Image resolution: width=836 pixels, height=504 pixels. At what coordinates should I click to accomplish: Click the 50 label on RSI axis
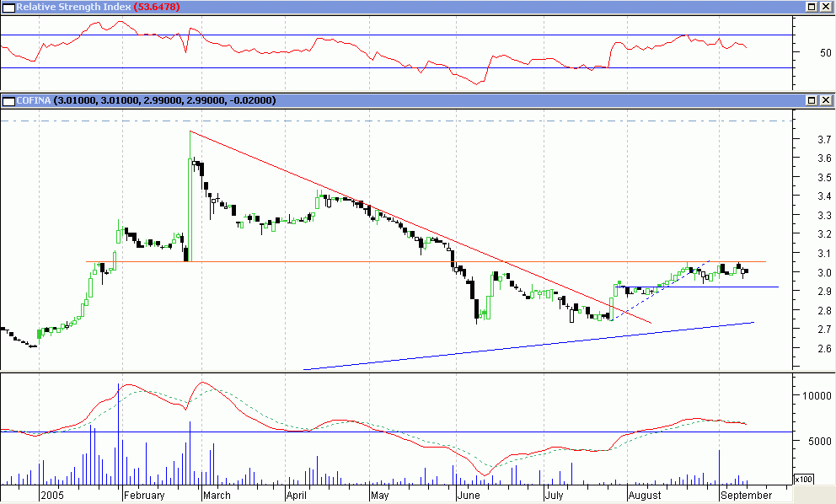pos(825,52)
